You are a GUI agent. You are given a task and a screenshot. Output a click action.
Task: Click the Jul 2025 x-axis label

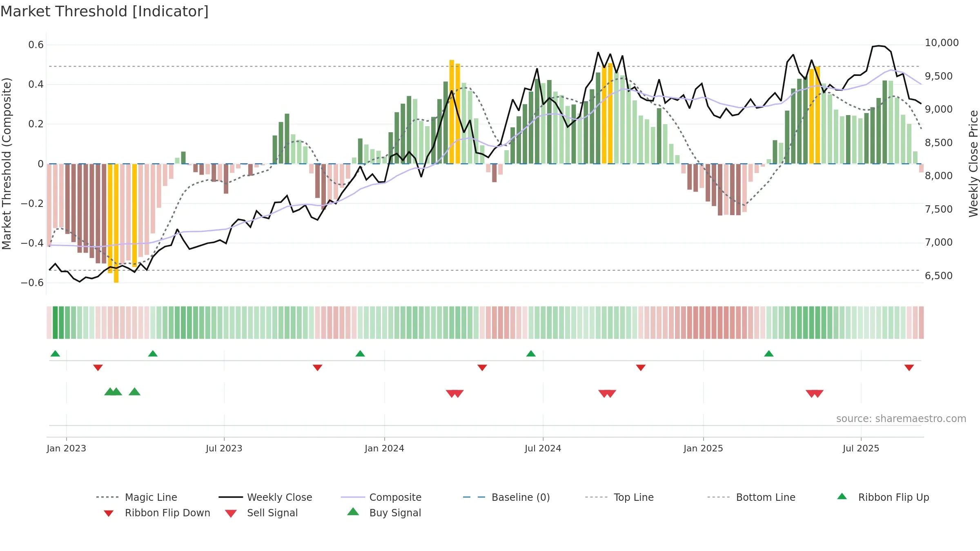(x=861, y=448)
